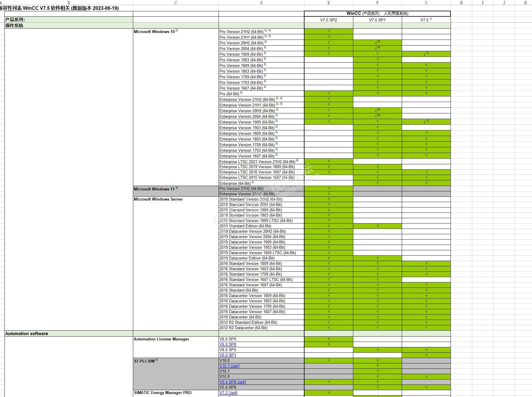
Task: Click '2019 Standard Version 20H2 (64-Bit)' cell
Action: point(261,199)
